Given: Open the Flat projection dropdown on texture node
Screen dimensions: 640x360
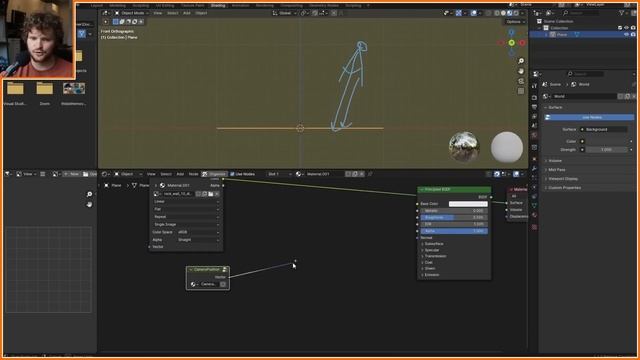Looking at the screenshot, I should click(x=187, y=209).
